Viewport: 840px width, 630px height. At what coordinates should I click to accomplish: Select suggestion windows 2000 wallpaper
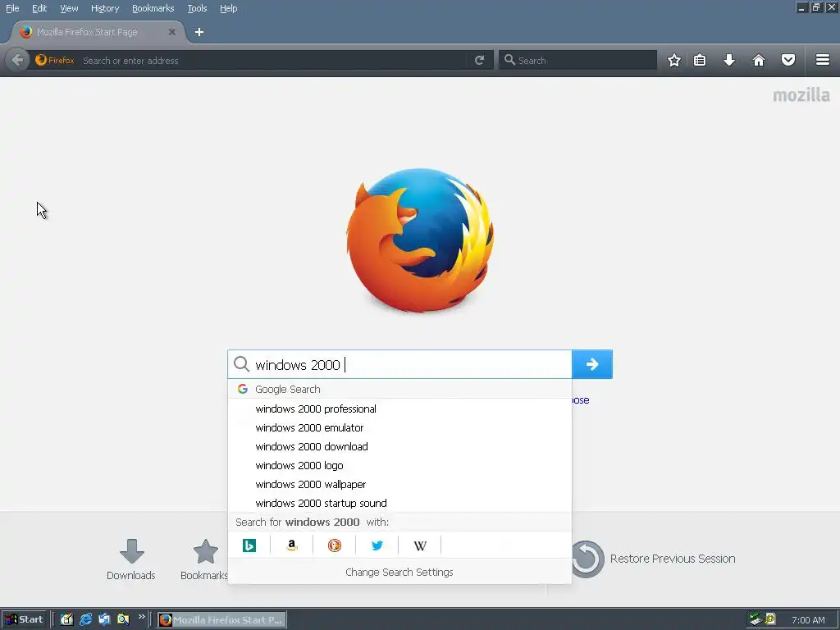click(399, 484)
